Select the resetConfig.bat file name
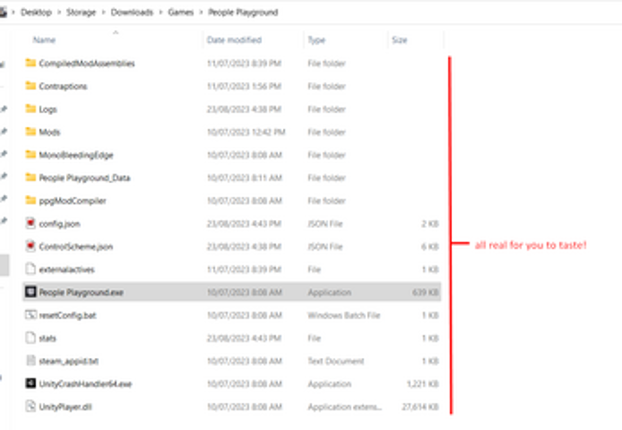This screenshot has height=430, width=622. (x=68, y=316)
